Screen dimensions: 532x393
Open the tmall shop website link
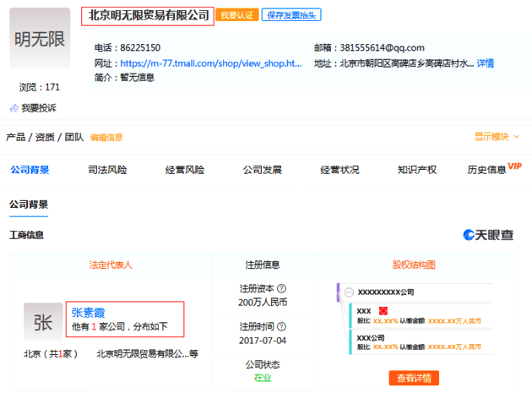(x=211, y=63)
